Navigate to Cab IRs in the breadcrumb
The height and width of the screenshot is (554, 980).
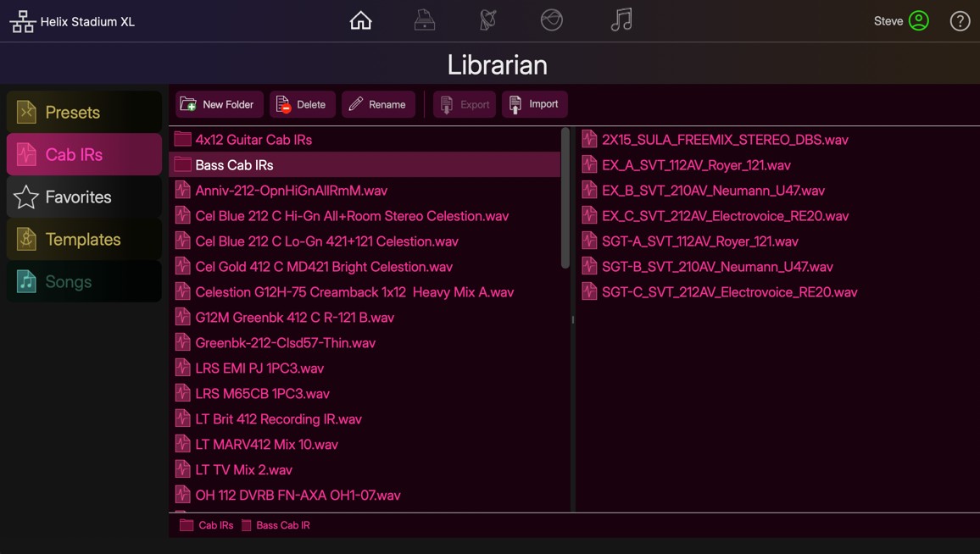tap(212, 525)
